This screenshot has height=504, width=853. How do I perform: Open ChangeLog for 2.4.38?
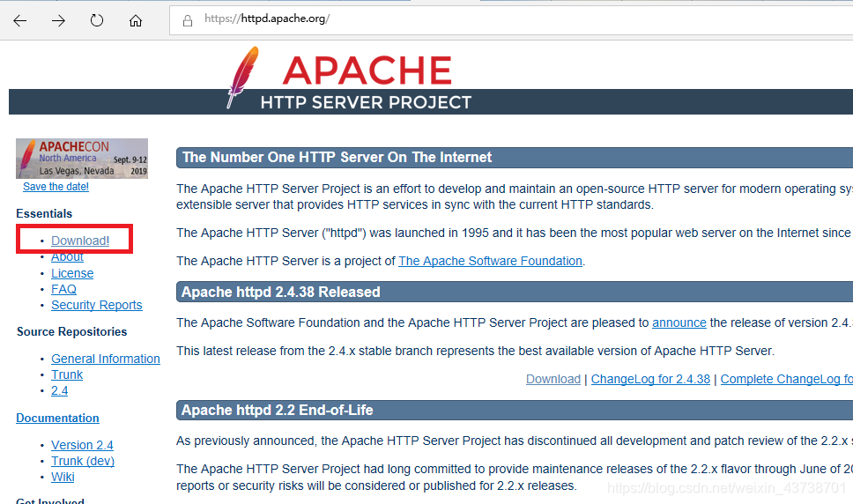pyautogui.click(x=650, y=379)
